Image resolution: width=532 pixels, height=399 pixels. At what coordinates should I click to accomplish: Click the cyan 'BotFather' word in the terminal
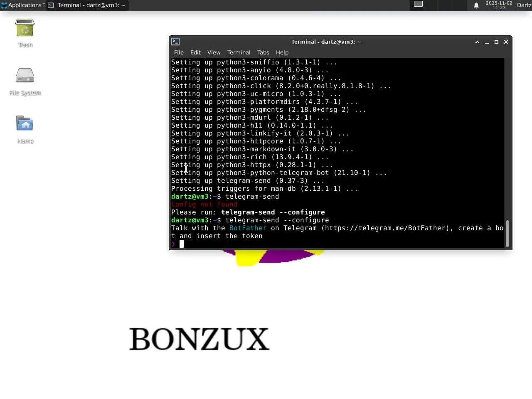click(x=248, y=228)
